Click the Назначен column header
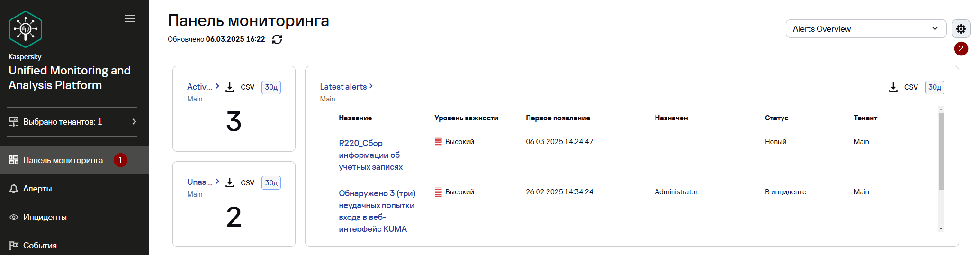 point(671,118)
